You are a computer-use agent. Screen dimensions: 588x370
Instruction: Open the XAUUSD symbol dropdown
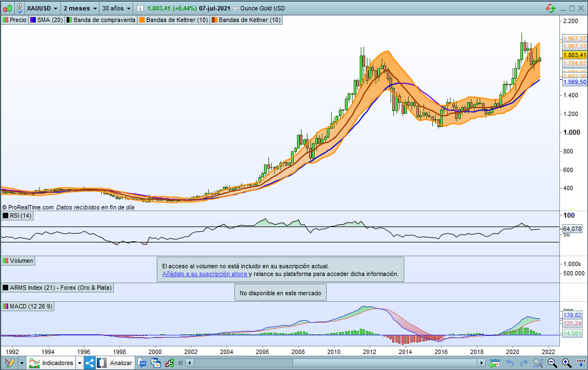[x=42, y=9]
